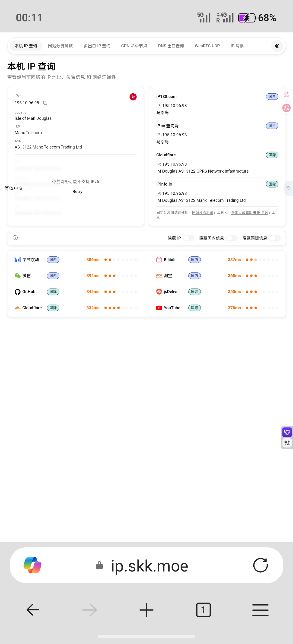This screenshot has height=644, width=293.
Task: Click the 你的网络可能不支持 IPv6 message
Action: coord(76,181)
